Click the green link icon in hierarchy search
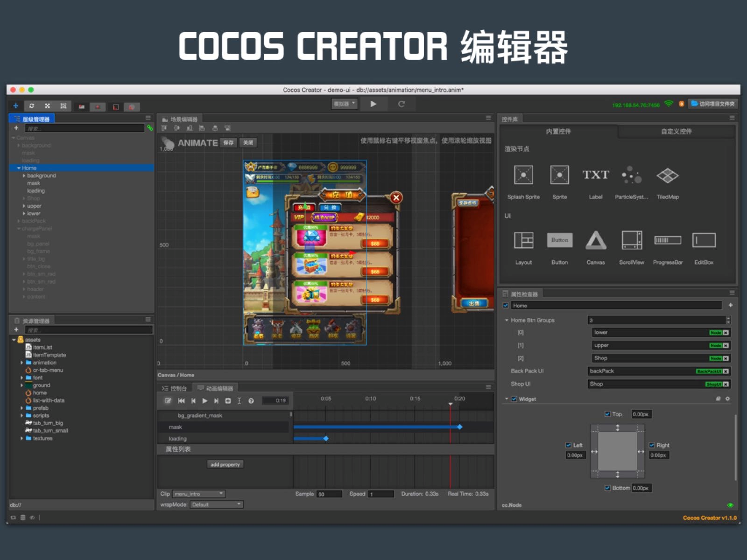This screenshot has width=747, height=560. click(150, 128)
